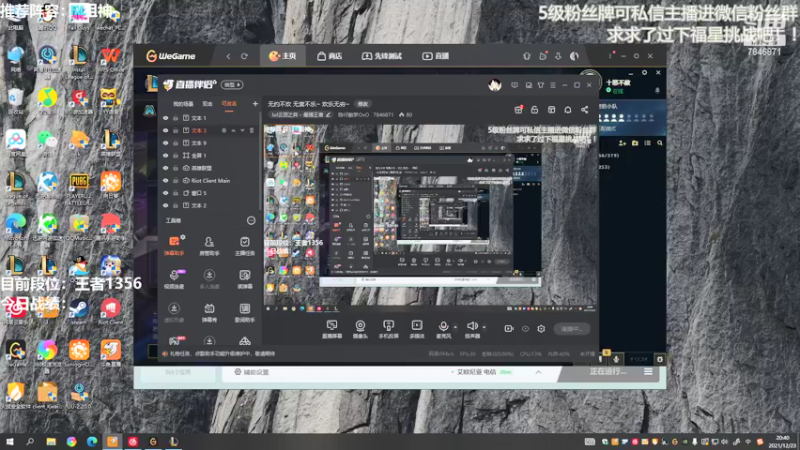
Task: Expand the microphone options arrow
Action: click(455, 327)
